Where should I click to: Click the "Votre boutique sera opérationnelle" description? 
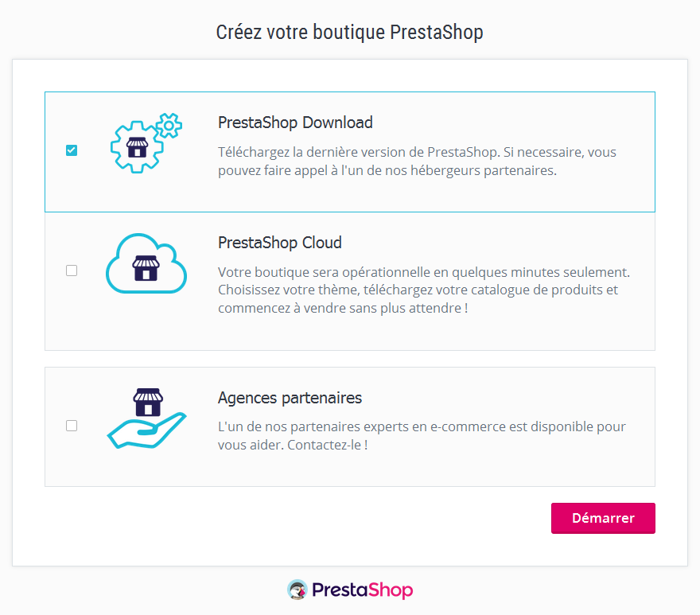click(424, 290)
